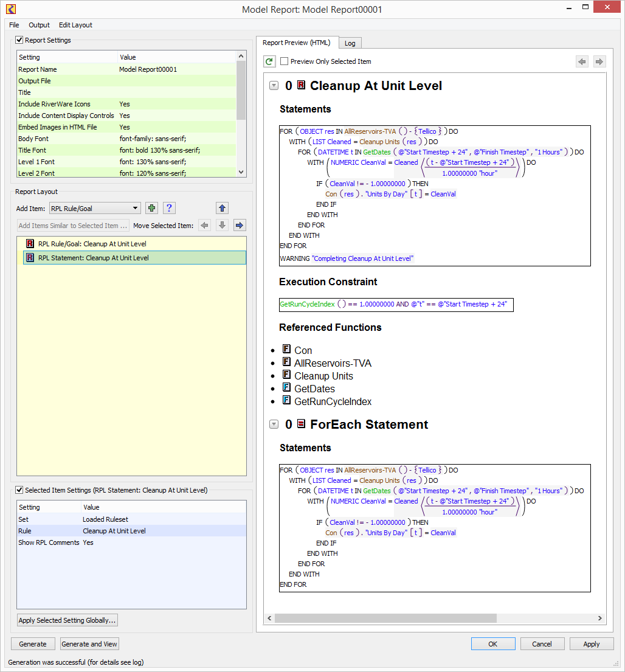This screenshot has height=672, width=625.
Task: Click the RiverWare app icon in title bar
Action: pyautogui.click(x=11, y=9)
